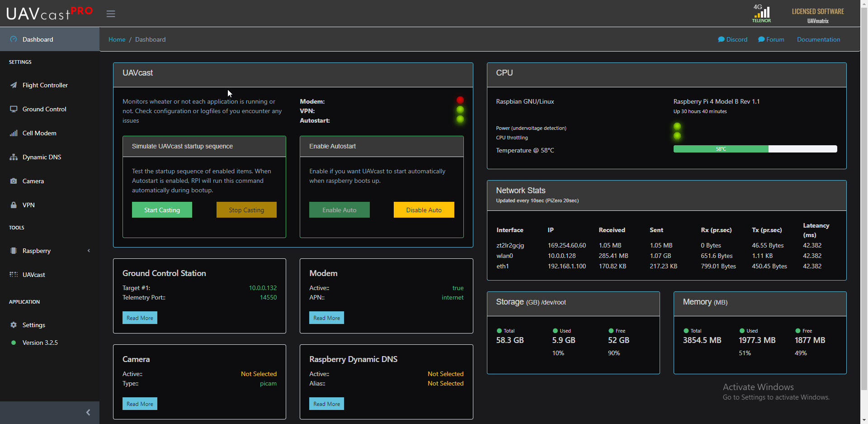Click the 4G Telenor signal strength icon
The image size is (868, 424).
tap(762, 14)
